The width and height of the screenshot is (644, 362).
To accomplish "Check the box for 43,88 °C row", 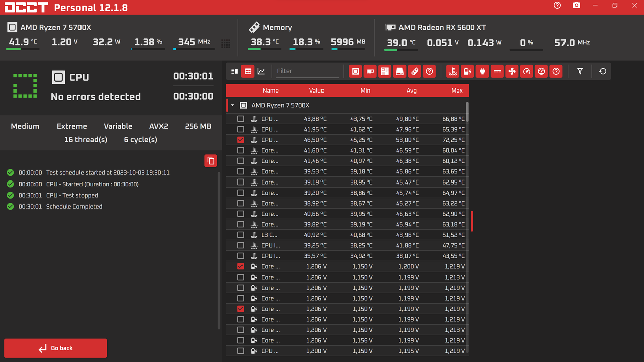I will coord(240,119).
